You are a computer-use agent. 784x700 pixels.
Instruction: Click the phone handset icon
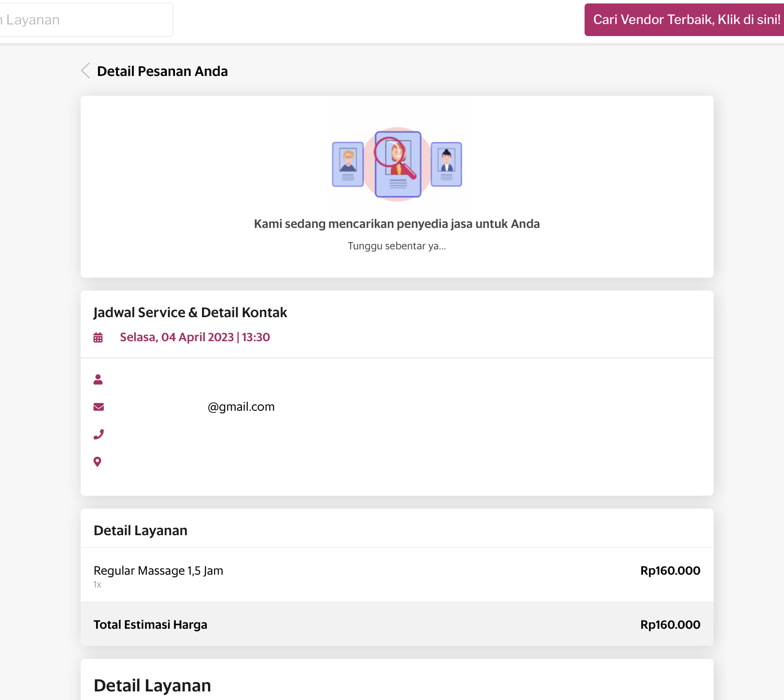[x=99, y=434]
